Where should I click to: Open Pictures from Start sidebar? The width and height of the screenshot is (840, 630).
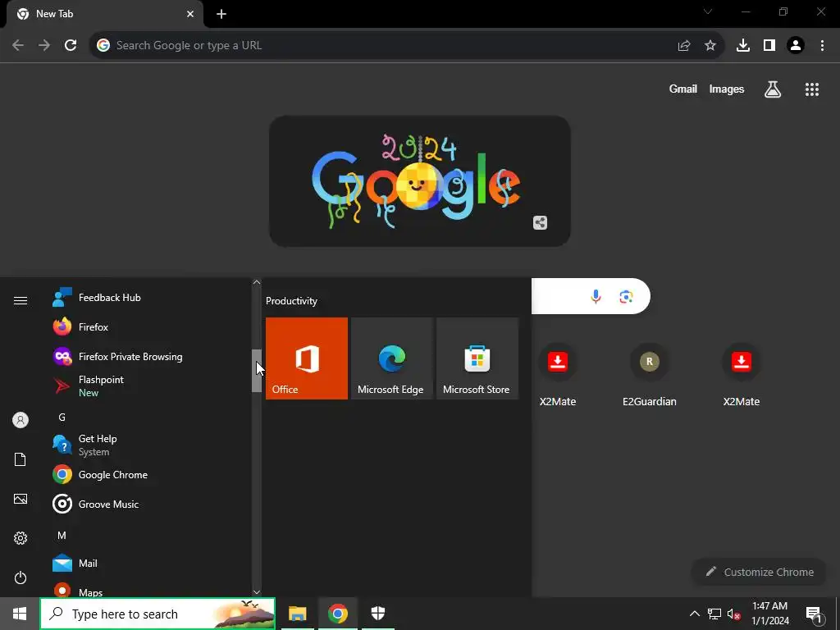click(x=21, y=499)
